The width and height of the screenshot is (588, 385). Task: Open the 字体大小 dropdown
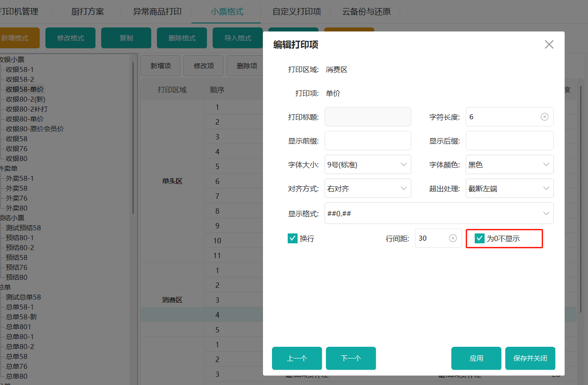[x=368, y=165]
